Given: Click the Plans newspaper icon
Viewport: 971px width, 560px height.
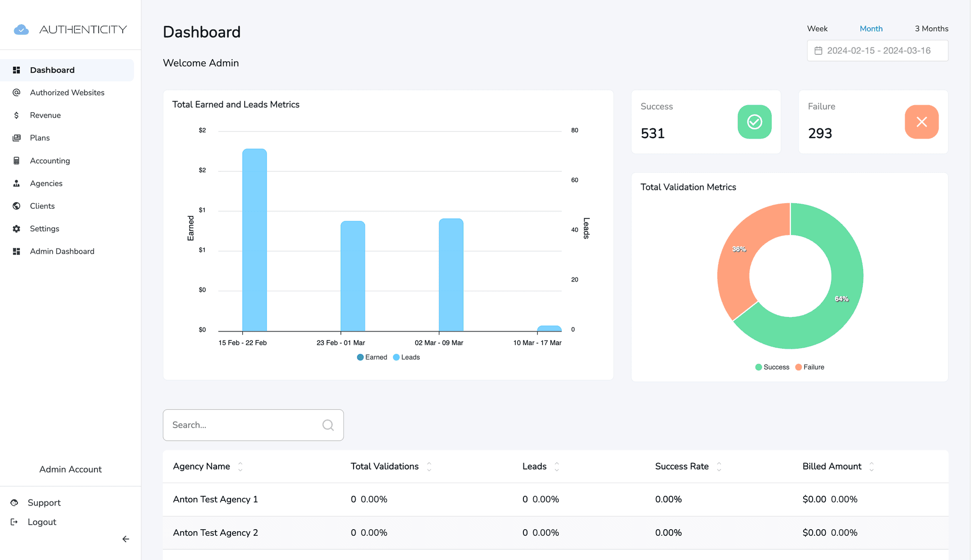Looking at the screenshot, I should [x=17, y=138].
